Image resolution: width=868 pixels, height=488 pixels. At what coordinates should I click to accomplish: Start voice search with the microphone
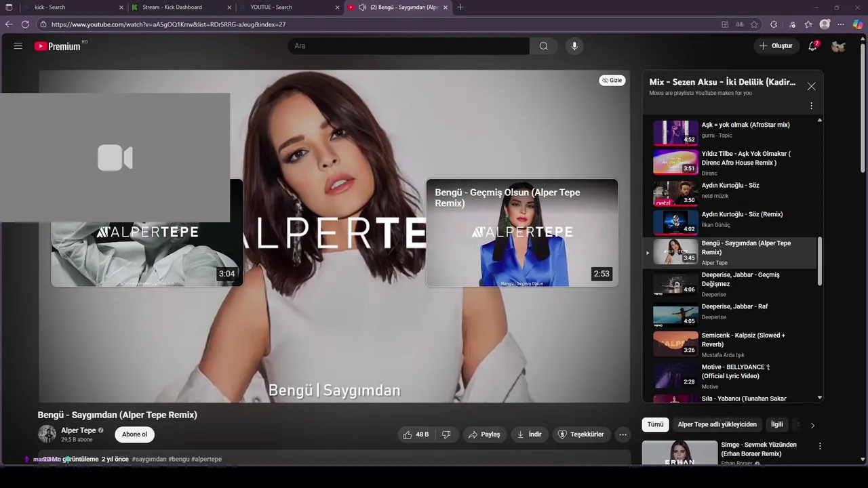pos(574,46)
